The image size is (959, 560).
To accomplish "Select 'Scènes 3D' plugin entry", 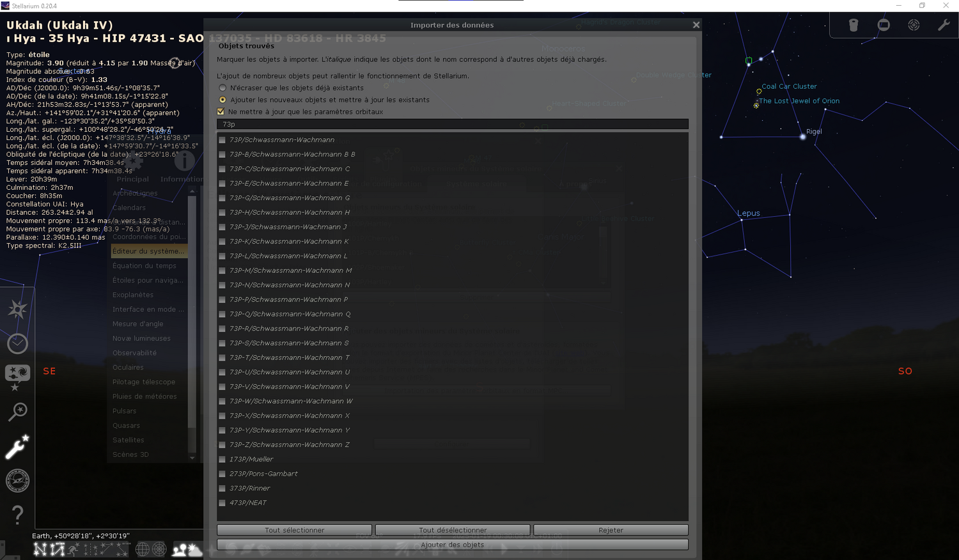I will 149,455.
